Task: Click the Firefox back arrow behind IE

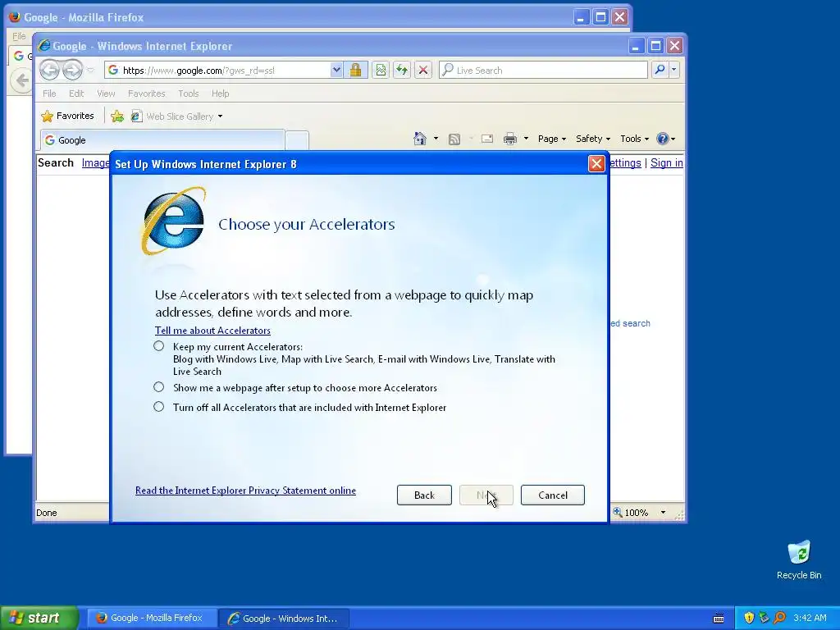Action: [x=21, y=81]
